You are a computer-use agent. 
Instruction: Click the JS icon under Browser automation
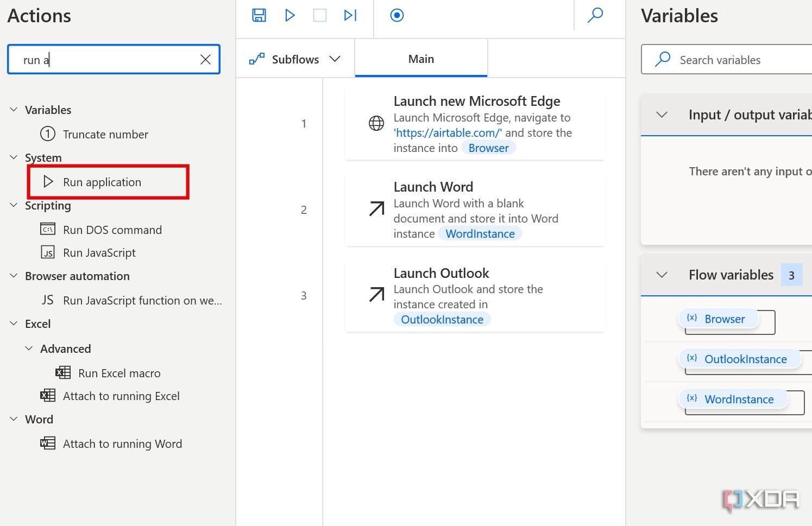click(48, 300)
